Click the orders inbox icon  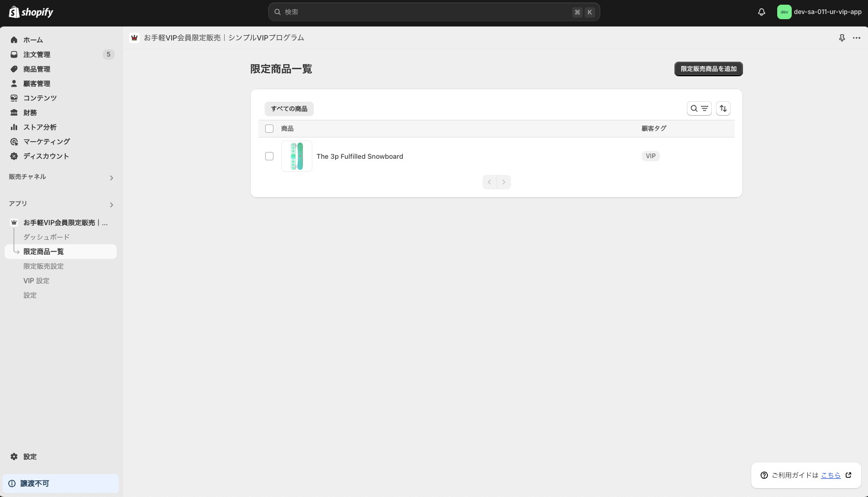pos(14,54)
